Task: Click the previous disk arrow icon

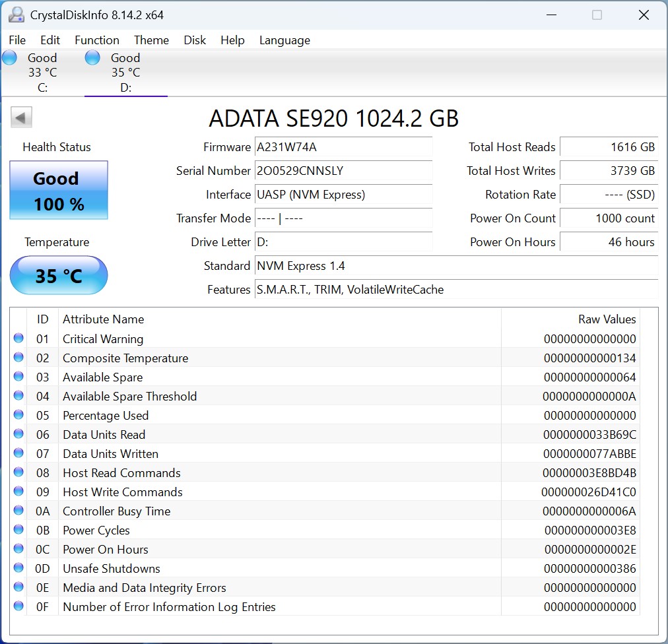Action: (21, 118)
